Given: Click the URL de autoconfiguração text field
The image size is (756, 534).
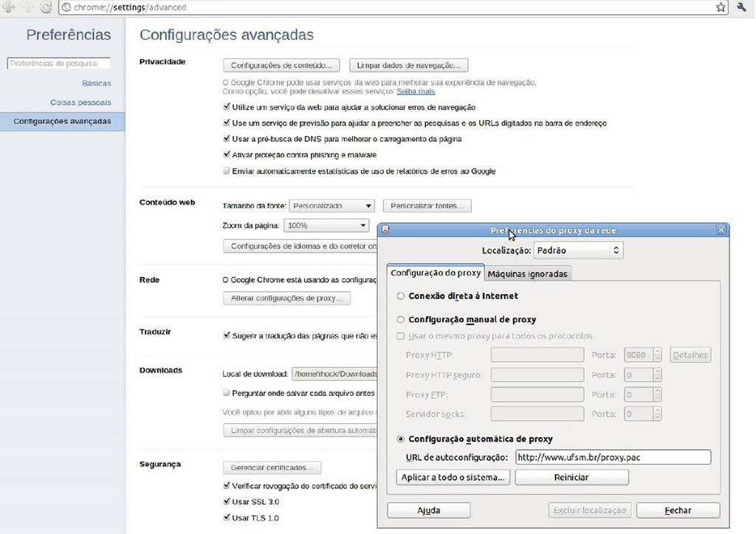Looking at the screenshot, I should [x=612, y=457].
